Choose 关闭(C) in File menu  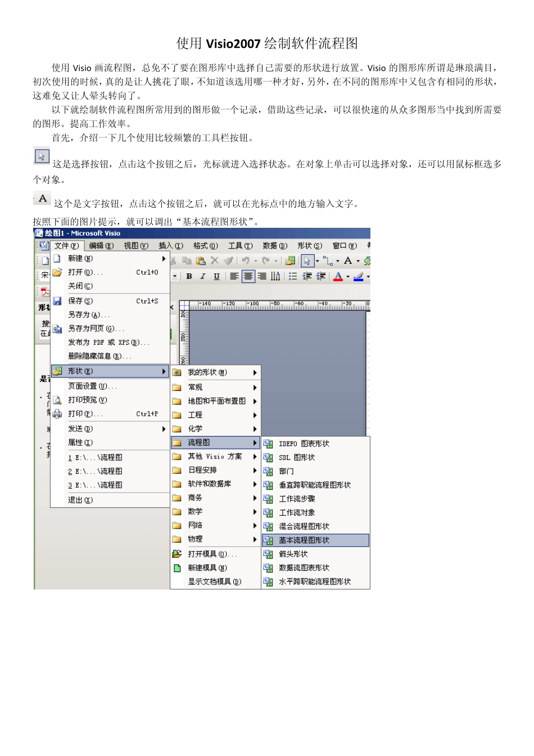(x=110, y=286)
